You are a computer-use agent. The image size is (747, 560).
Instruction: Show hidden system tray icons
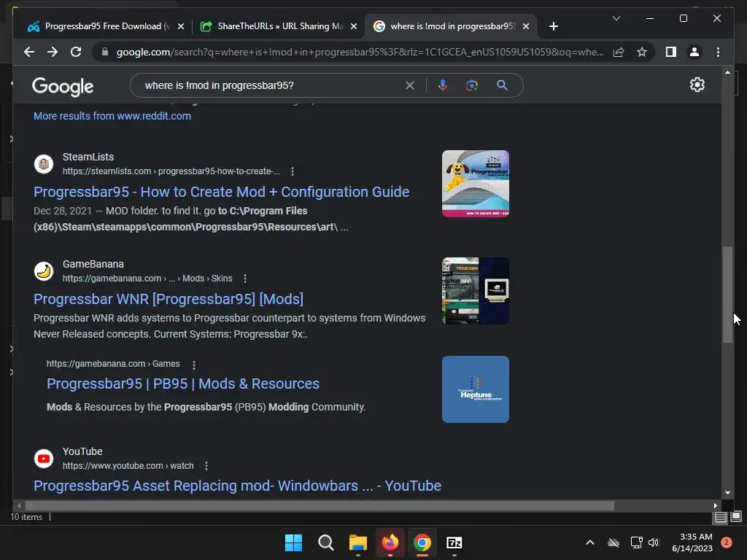589,542
